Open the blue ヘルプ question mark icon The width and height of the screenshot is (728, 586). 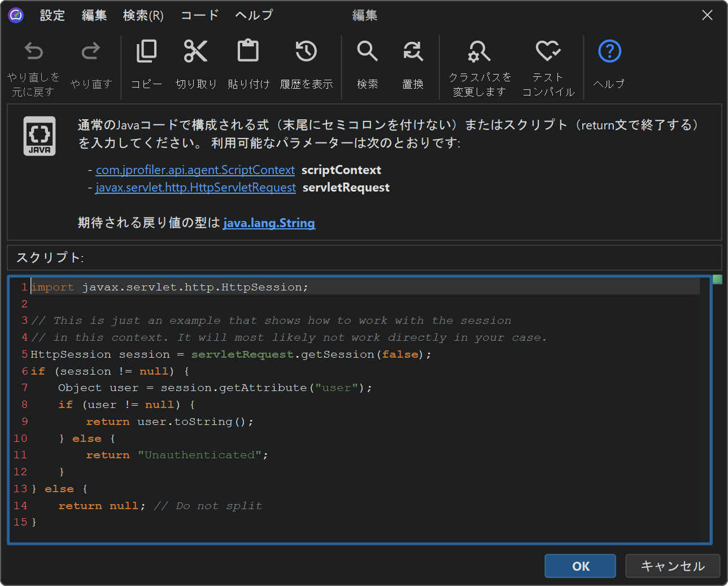pyautogui.click(x=609, y=52)
